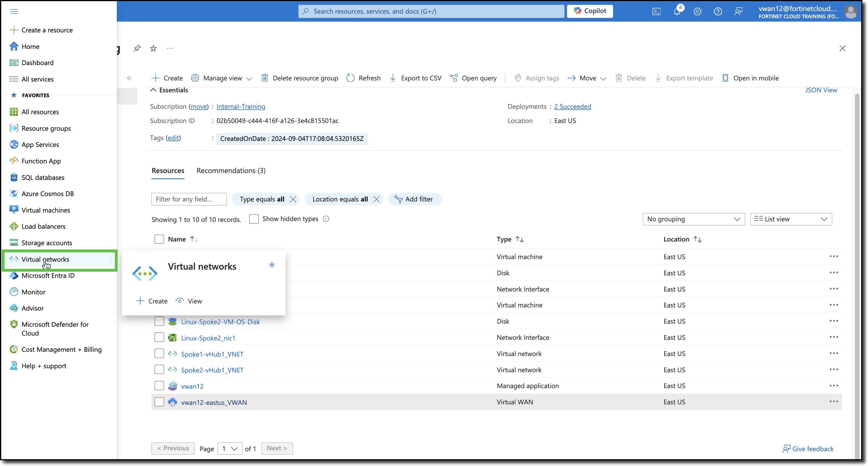This screenshot has width=868, height=466.
Task: Favorite this resource group with star
Action: coord(153,48)
